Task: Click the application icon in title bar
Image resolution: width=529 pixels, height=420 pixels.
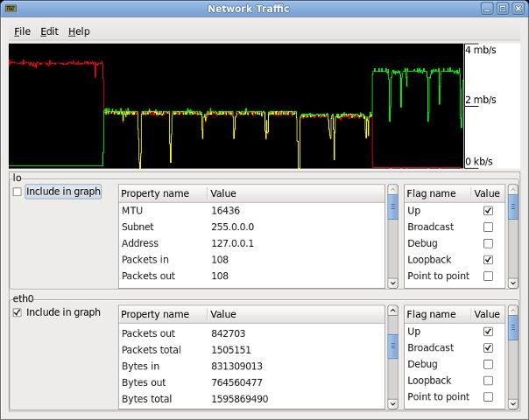Action: pyautogui.click(x=11, y=9)
